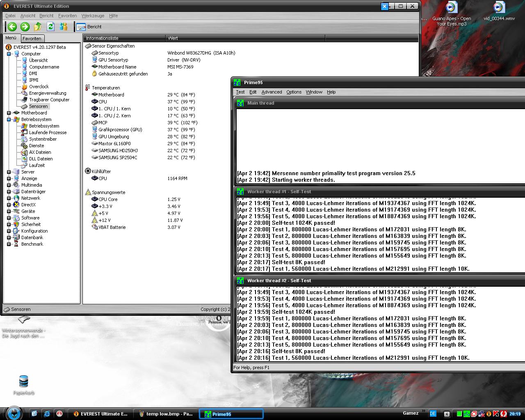Open the Favoriten menu in menu bar

pos(67,16)
